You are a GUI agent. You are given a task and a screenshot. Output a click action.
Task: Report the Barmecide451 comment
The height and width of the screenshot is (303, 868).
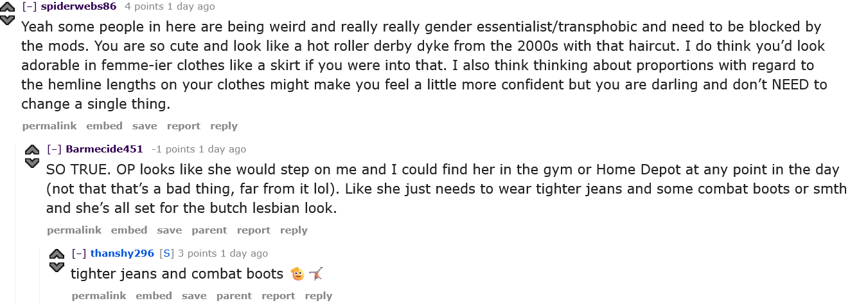[253, 230]
